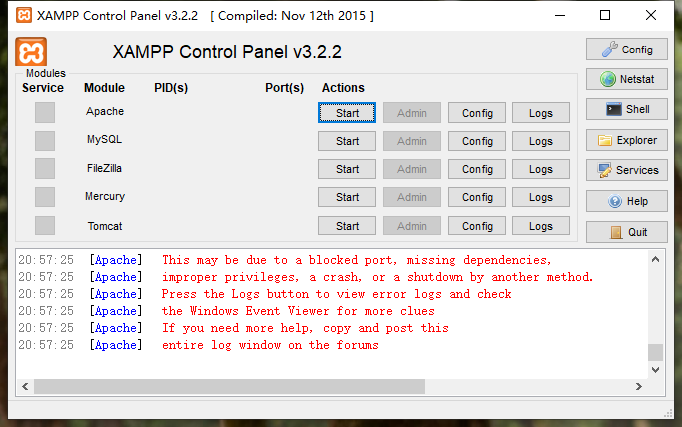
Task: Toggle the Mercury service checkbox
Action: 45,197
